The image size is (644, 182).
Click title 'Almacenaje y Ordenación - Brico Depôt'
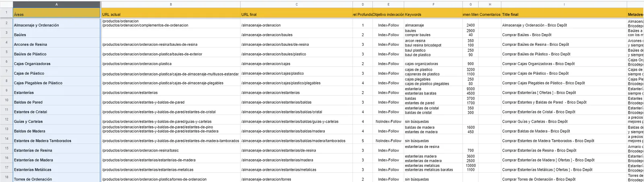pyautogui.click(x=564, y=23)
